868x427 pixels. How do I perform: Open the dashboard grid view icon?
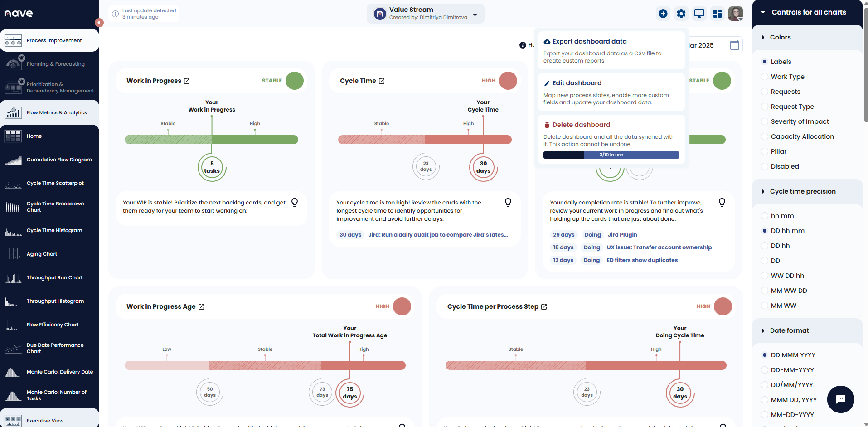coord(717,14)
